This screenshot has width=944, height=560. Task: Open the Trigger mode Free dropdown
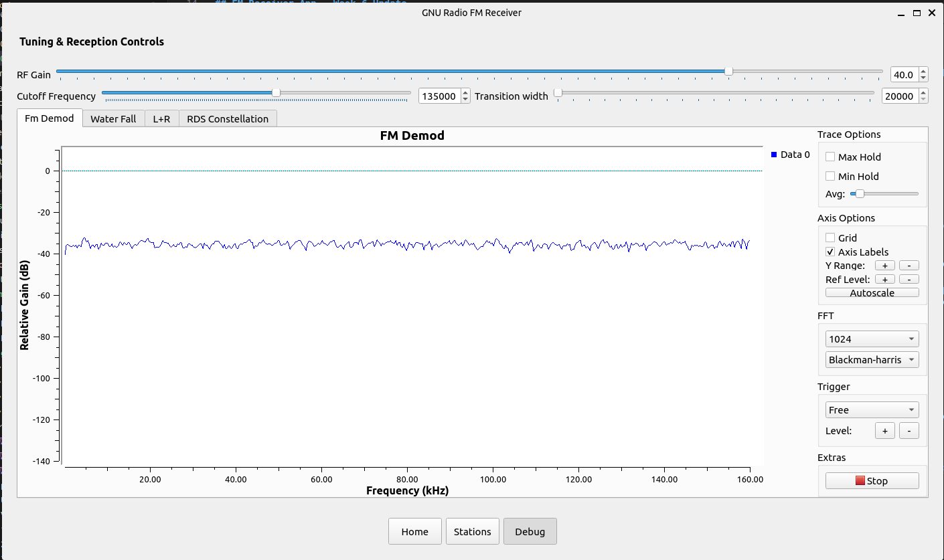tap(872, 409)
